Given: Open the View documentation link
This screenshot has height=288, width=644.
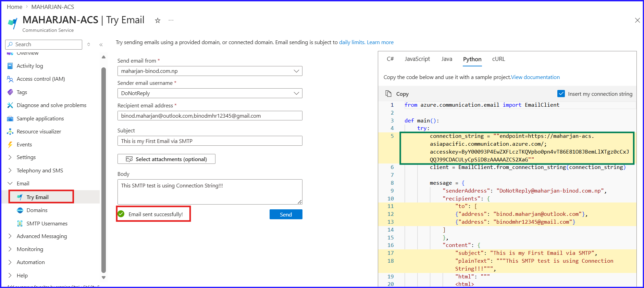Looking at the screenshot, I should pyautogui.click(x=535, y=77).
